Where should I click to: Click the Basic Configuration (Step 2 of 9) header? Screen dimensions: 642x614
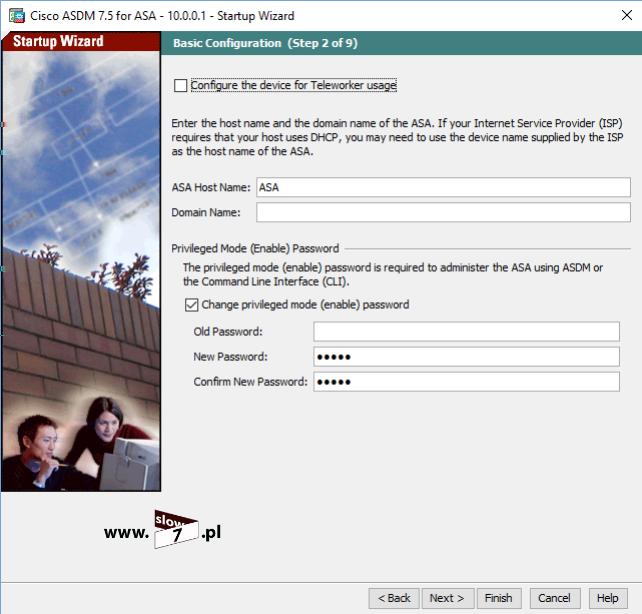tap(265, 43)
